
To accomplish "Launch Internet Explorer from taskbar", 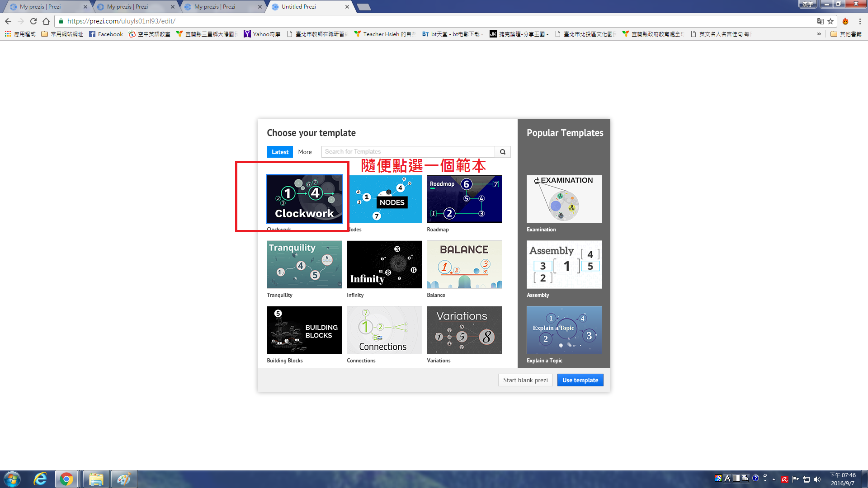I will (x=40, y=479).
